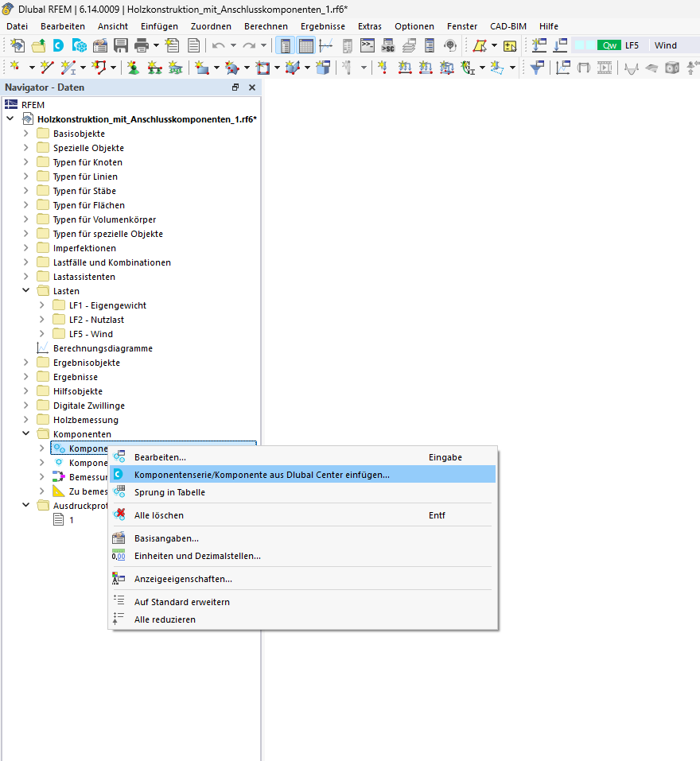Image resolution: width=700 pixels, height=761 pixels.
Task: Click the printer icon
Action: coord(142,45)
